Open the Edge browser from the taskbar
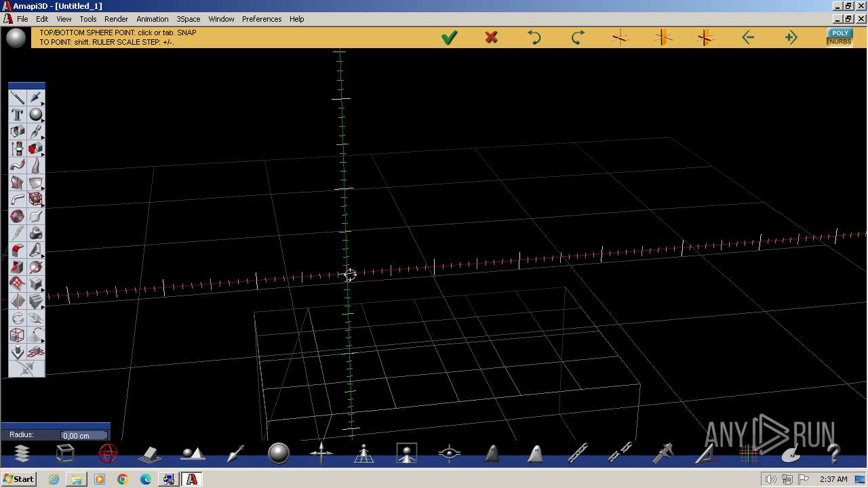The image size is (868, 488). coord(146,479)
